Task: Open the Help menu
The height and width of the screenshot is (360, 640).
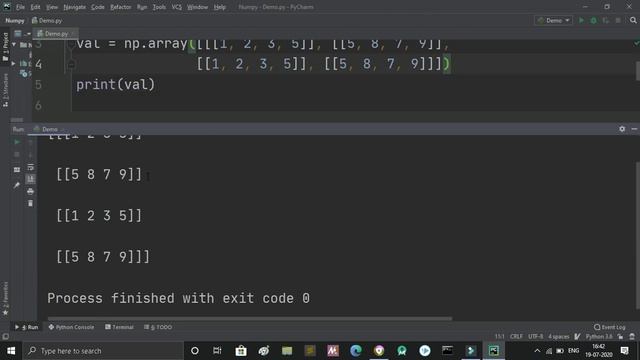Action: 220,7
